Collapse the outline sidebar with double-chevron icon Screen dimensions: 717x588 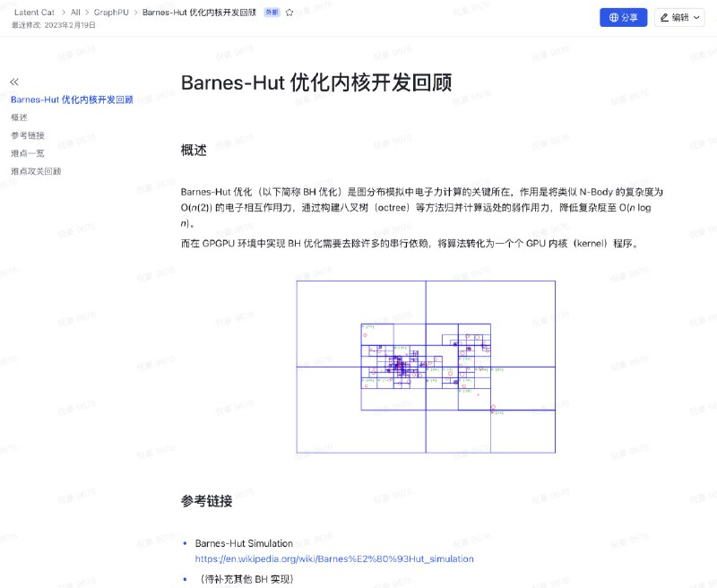(x=14, y=82)
